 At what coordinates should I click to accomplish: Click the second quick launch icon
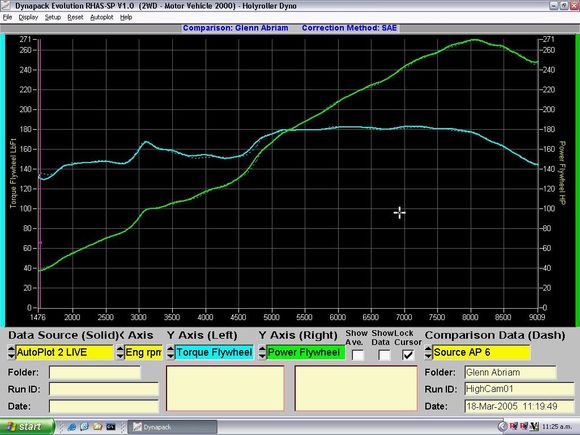coord(84,427)
